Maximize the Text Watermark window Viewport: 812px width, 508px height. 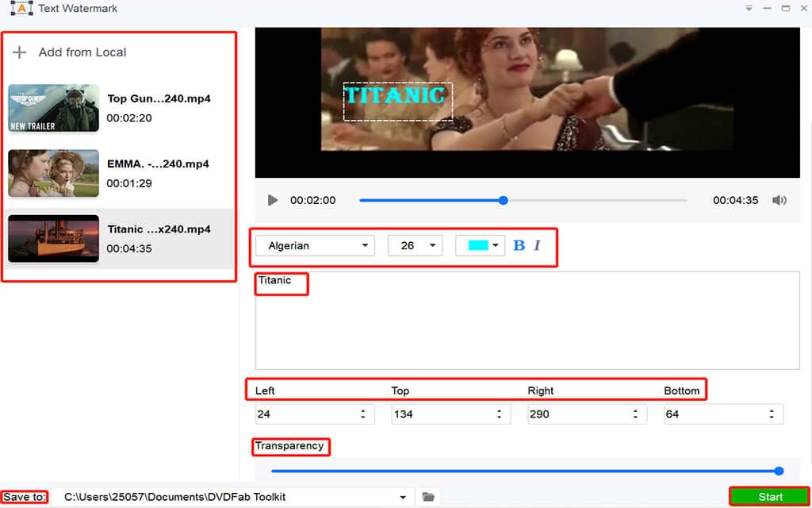click(786, 8)
